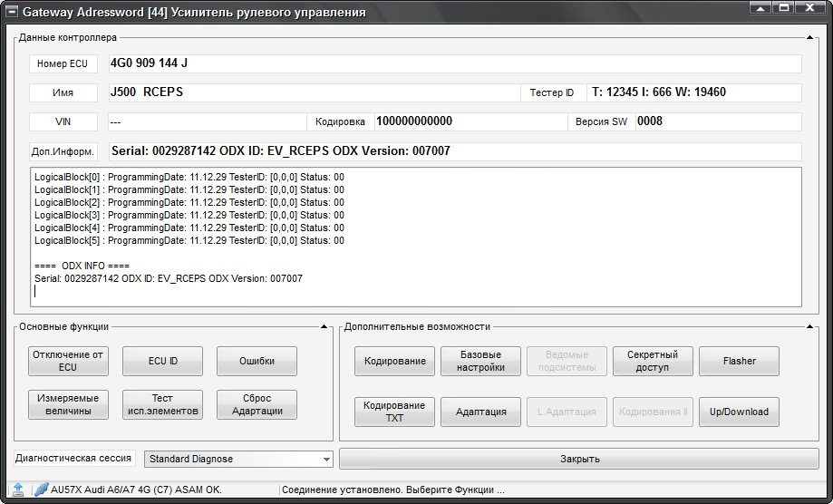This screenshot has width=833, height=504.
Task: Open the Адаптация function
Action: pyautogui.click(x=480, y=412)
